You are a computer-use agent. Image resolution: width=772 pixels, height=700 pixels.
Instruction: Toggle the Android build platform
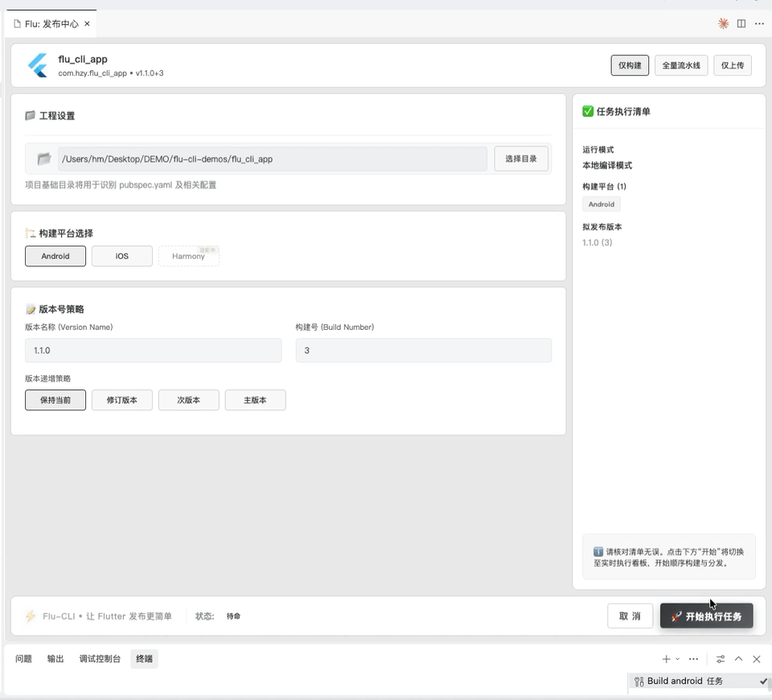(x=55, y=256)
